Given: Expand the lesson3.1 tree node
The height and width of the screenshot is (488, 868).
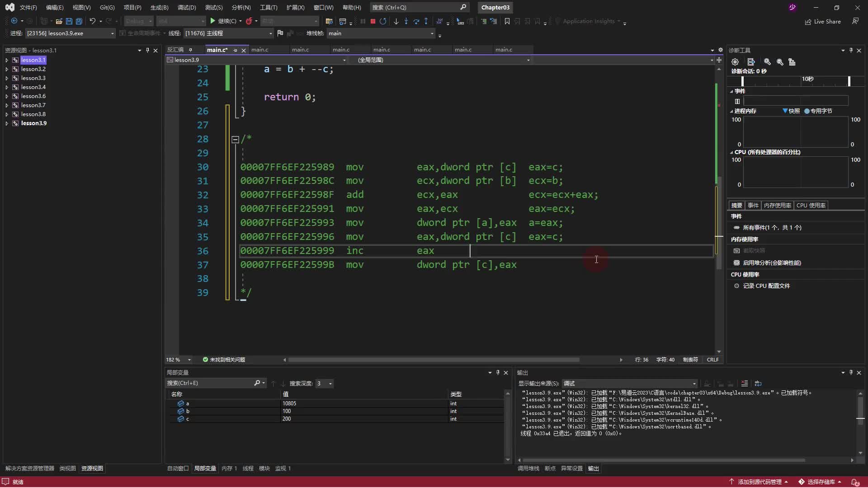Looking at the screenshot, I should click(x=7, y=60).
